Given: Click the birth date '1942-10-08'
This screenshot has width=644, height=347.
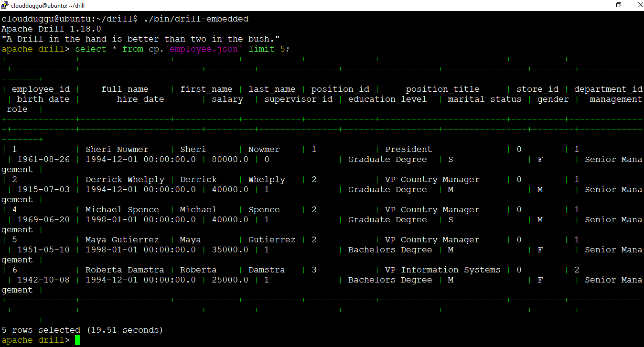Looking at the screenshot, I should pos(43,280).
